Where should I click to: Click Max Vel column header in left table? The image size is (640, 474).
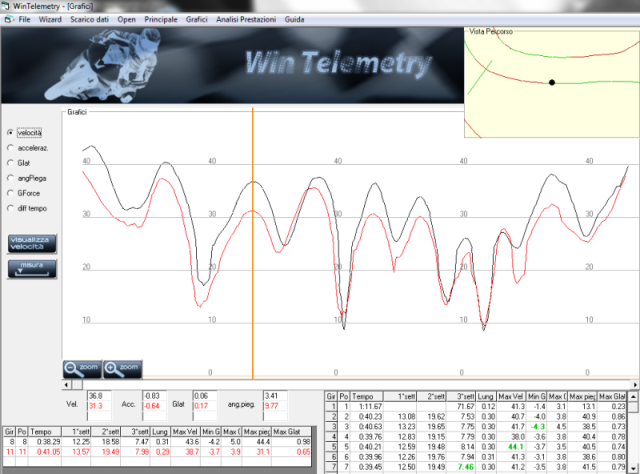pyautogui.click(x=186, y=432)
